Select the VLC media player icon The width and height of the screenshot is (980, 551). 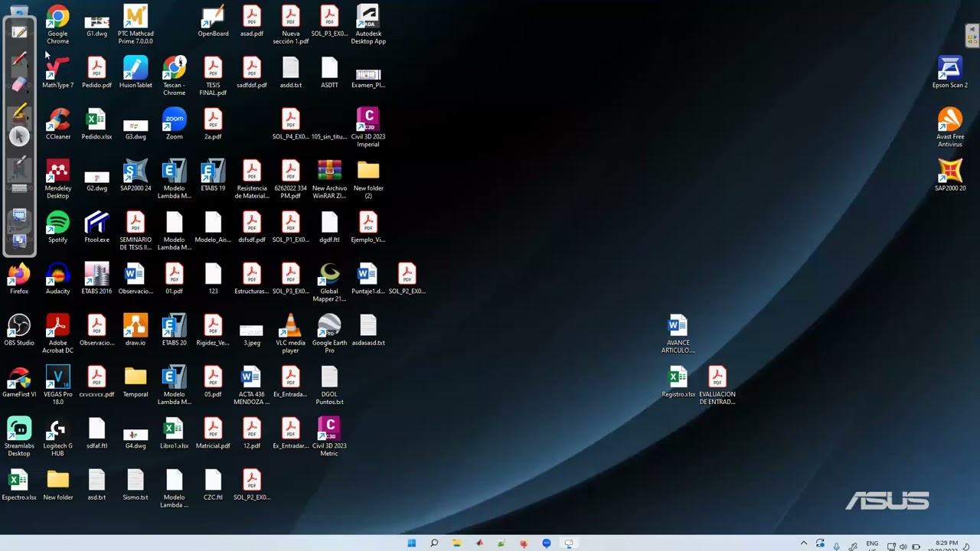tap(290, 333)
